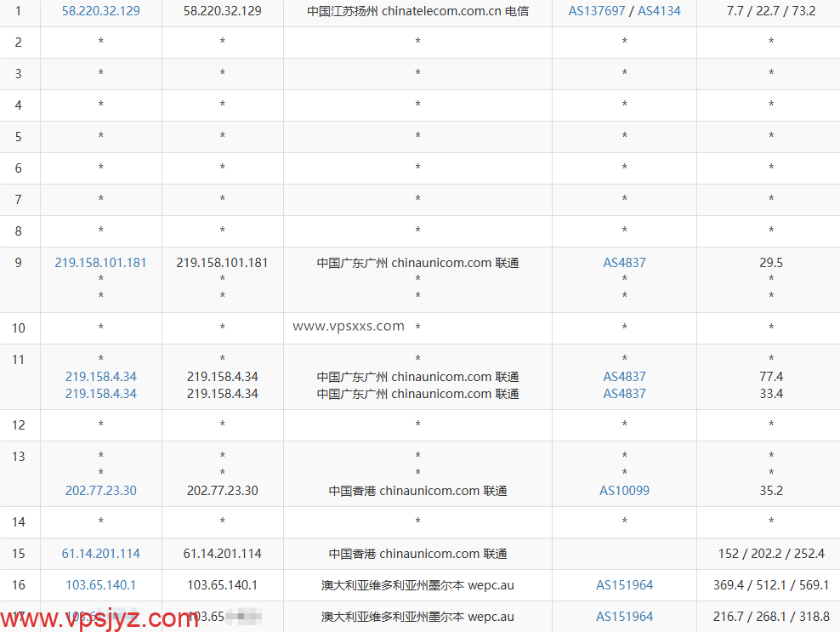This screenshot has width=840, height=632.
Task: Select hop number 14 cell
Action: 20,522
